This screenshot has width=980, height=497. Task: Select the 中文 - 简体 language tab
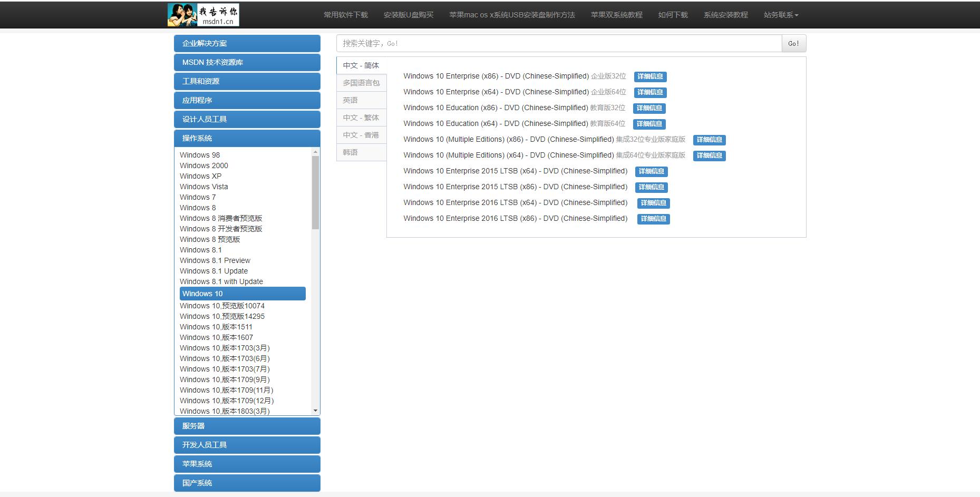tap(361, 65)
